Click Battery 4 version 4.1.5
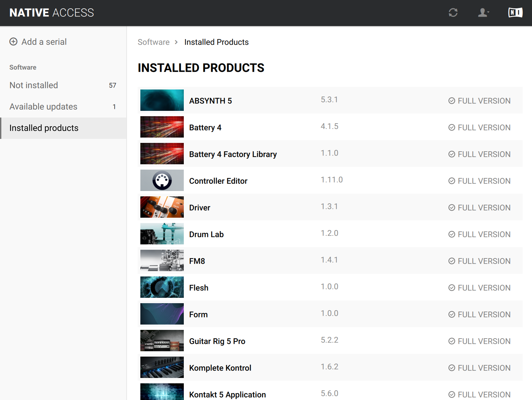This screenshot has width=532, height=400. (329, 126)
